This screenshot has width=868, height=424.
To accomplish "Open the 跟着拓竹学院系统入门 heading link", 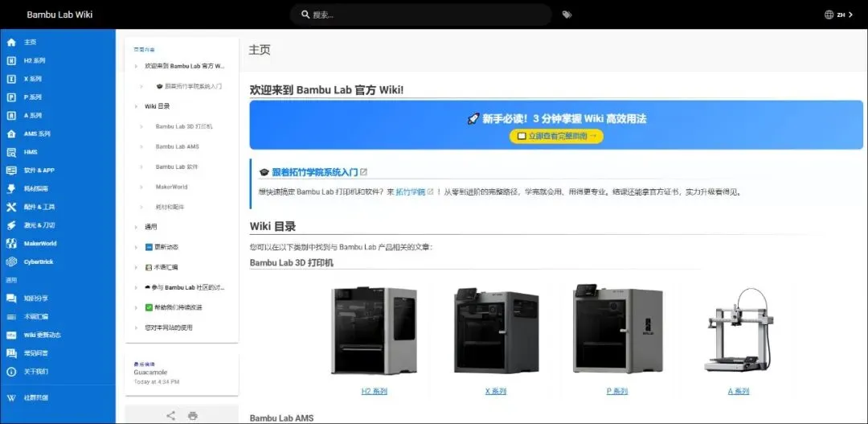I will [x=314, y=172].
